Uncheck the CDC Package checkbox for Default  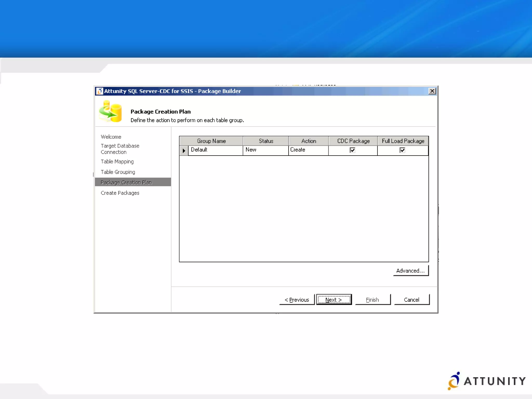point(353,150)
